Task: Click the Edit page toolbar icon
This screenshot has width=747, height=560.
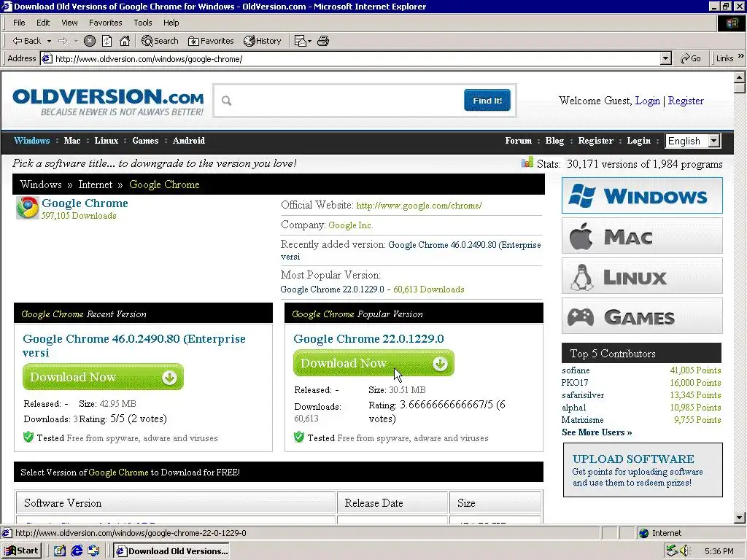Action: 300,41
